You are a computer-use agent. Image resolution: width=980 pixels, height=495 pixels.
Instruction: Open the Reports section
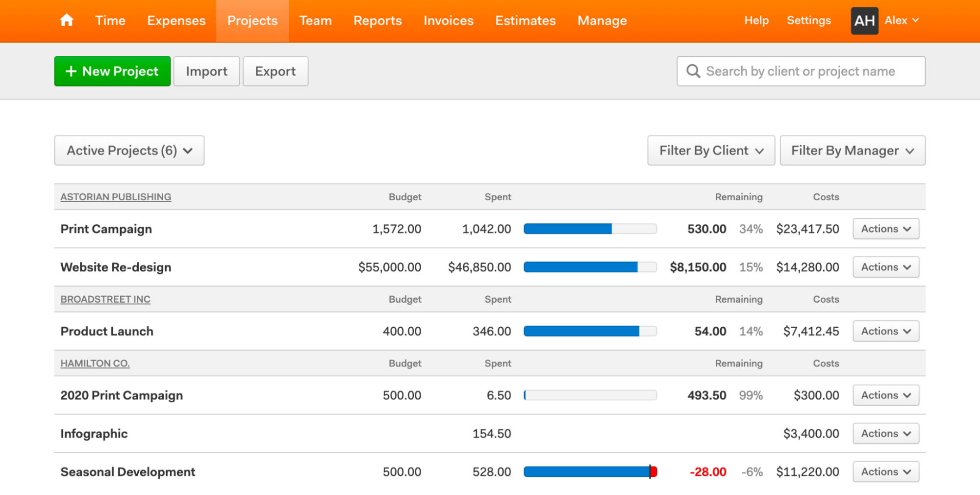pos(377,20)
